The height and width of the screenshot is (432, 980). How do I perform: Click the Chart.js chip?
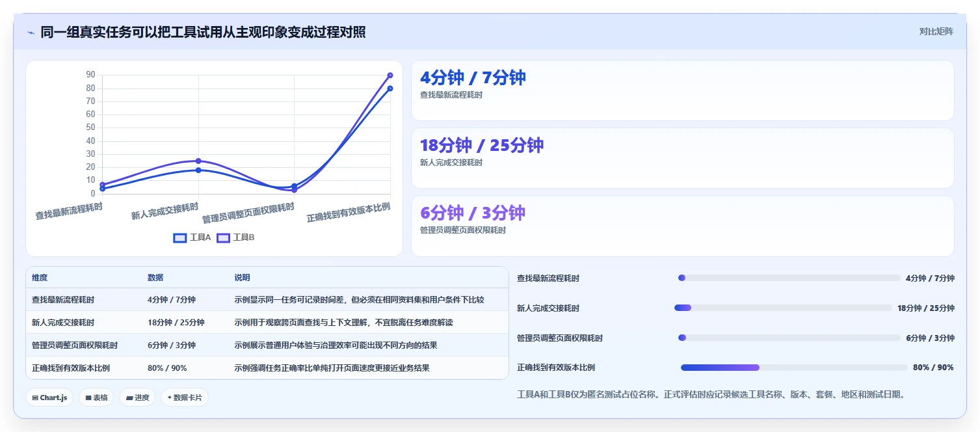[49, 398]
